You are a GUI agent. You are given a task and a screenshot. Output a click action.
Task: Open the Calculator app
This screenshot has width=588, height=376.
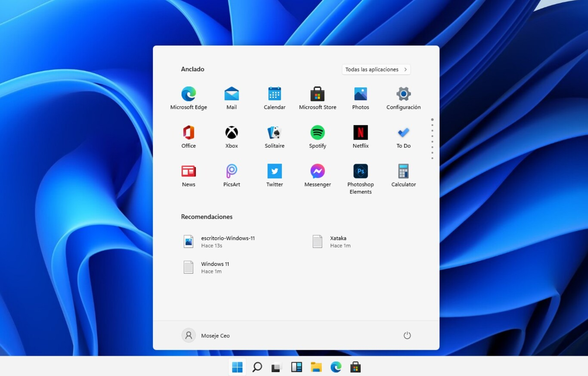point(403,176)
